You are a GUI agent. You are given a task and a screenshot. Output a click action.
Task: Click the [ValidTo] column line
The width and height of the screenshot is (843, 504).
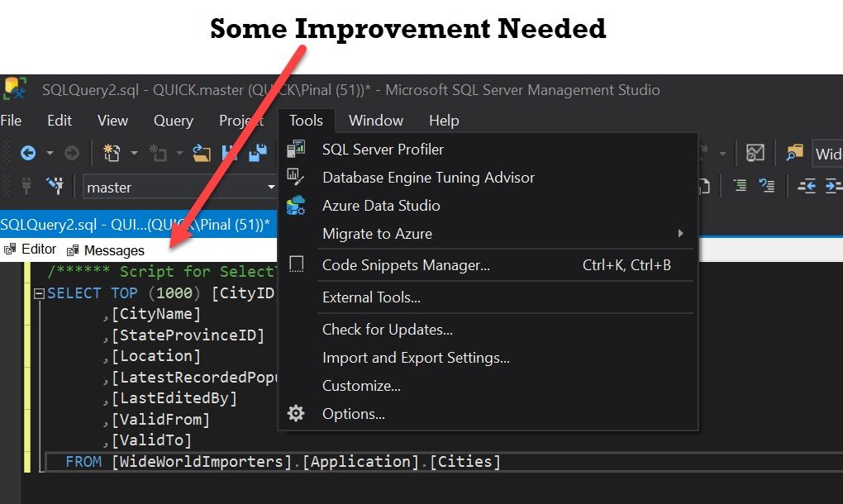[147, 440]
